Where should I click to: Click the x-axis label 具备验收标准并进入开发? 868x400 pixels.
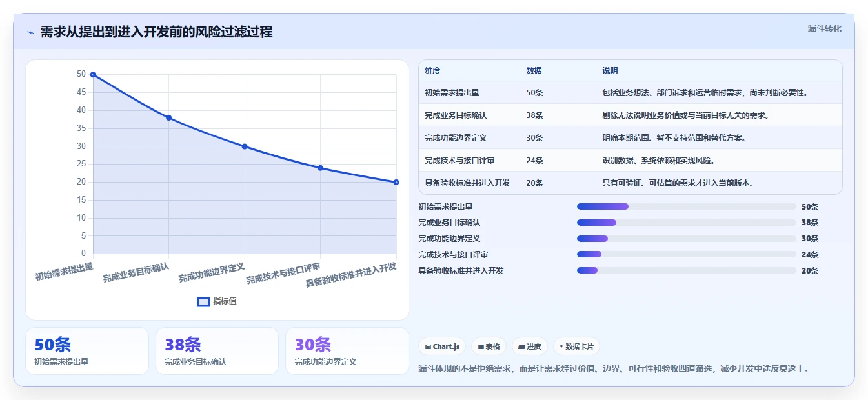click(x=351, y=275)
